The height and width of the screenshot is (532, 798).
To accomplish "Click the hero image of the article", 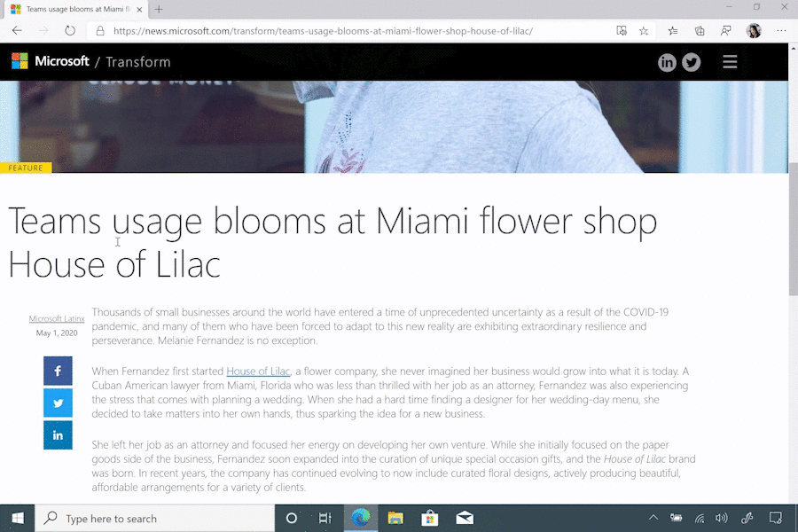I will tap(394, 127).
